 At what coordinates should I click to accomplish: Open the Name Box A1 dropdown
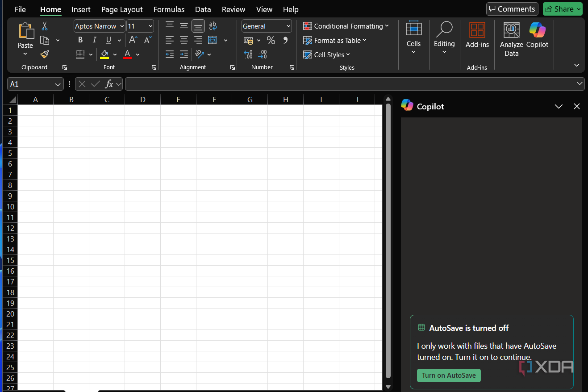point(58,84)
